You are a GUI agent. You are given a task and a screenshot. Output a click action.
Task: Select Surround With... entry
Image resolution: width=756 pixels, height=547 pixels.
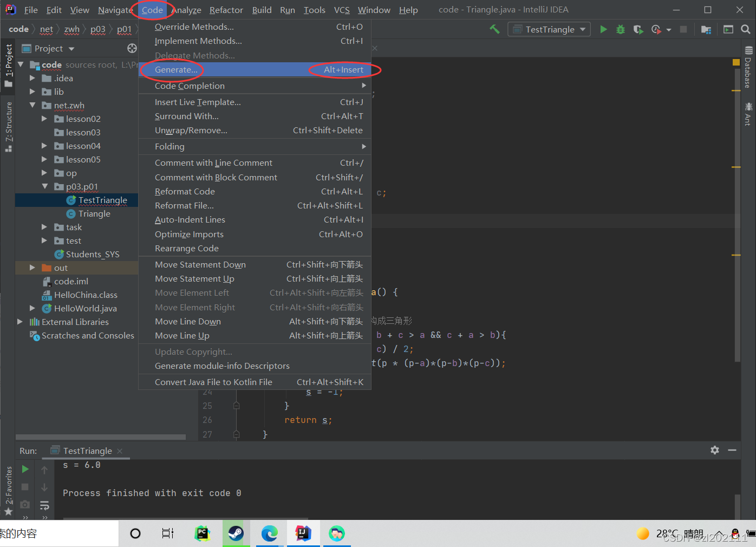point(255,116)
